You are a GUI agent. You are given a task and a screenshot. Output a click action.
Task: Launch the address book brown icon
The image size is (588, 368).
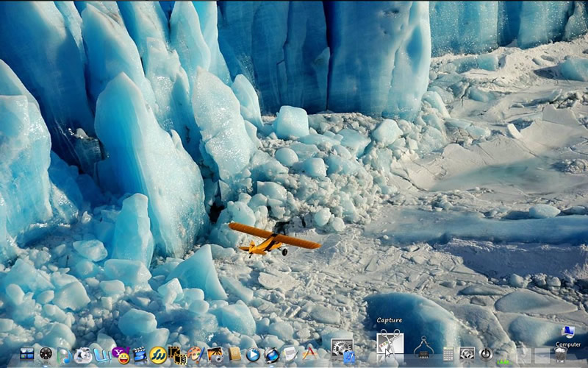(234, 355)
